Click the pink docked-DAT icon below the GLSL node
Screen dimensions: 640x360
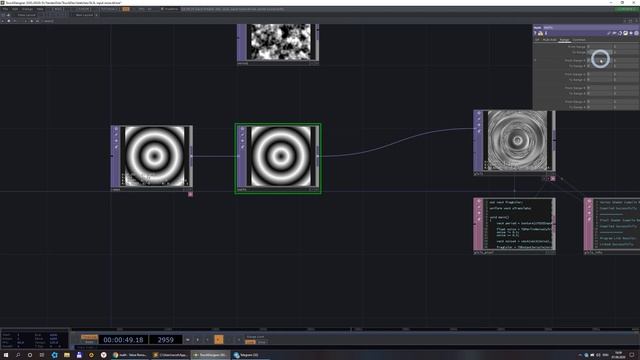[553, 178]
